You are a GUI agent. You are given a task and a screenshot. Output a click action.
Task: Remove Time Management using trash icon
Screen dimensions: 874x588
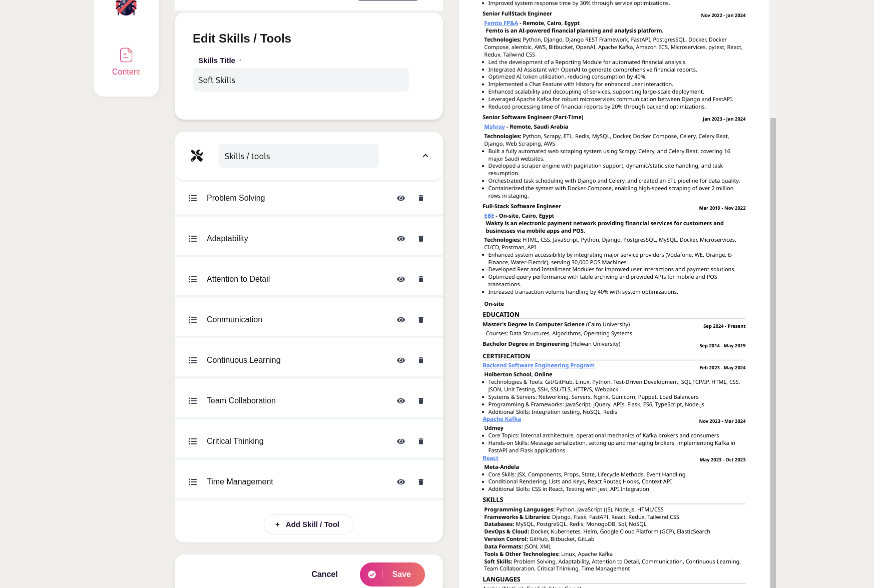[421, 482]
